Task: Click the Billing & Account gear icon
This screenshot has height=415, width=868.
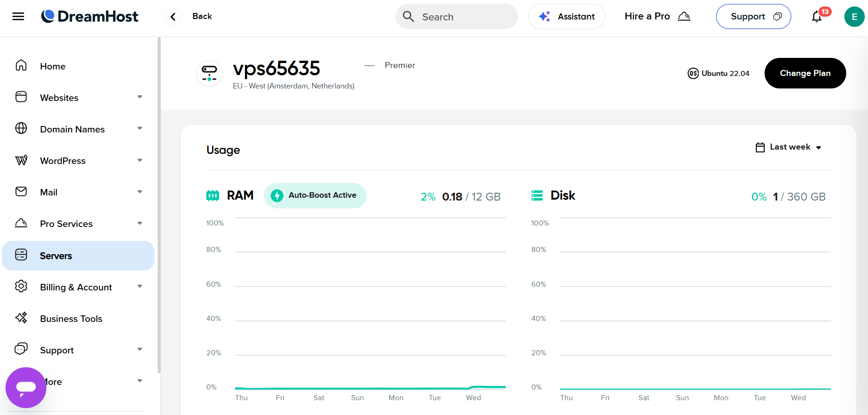Action: point(21,286)
